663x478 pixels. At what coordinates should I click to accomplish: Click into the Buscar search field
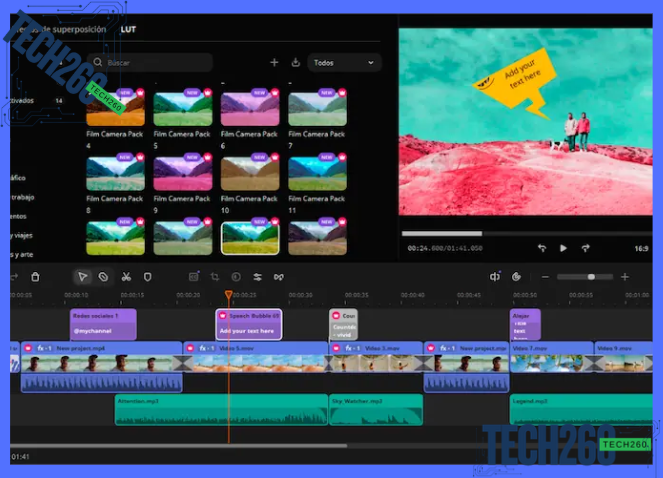tap(150, 63)
